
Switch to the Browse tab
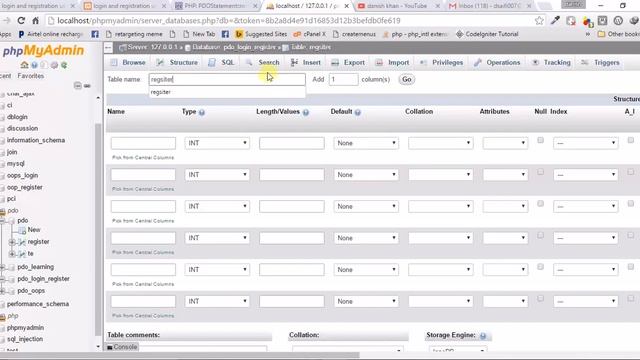click(128, 62)
